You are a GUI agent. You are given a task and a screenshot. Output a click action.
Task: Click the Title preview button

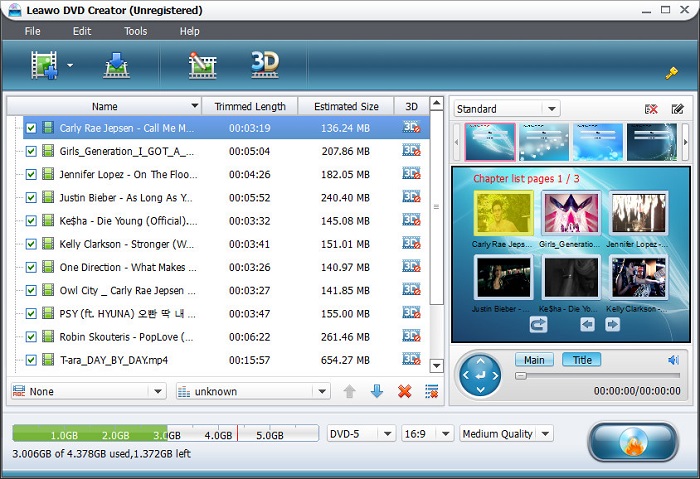(x=581, y=360)
